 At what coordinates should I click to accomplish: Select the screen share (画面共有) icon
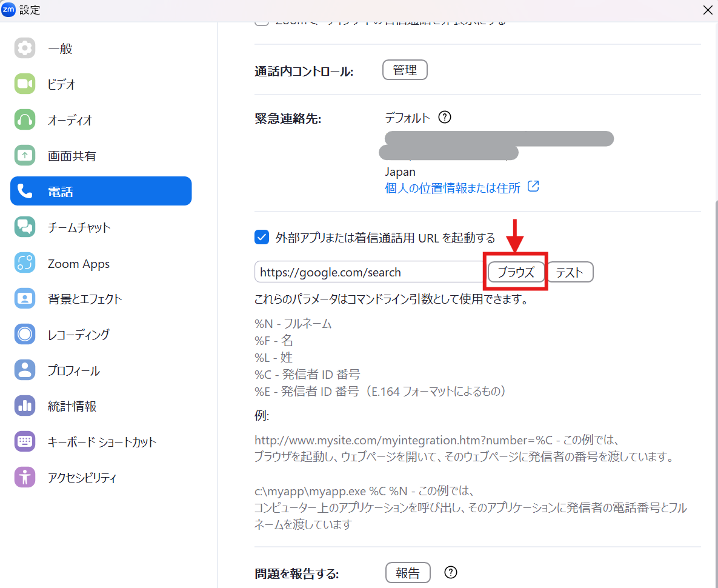[x=25, y=156]
